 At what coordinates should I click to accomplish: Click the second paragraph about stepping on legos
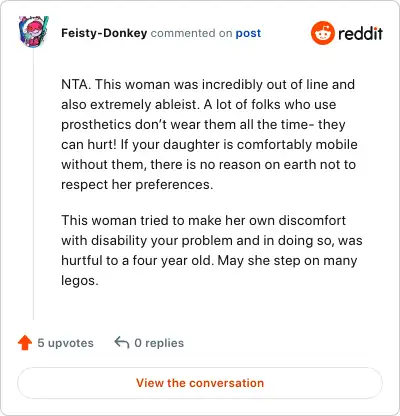(x=212, y=250)
